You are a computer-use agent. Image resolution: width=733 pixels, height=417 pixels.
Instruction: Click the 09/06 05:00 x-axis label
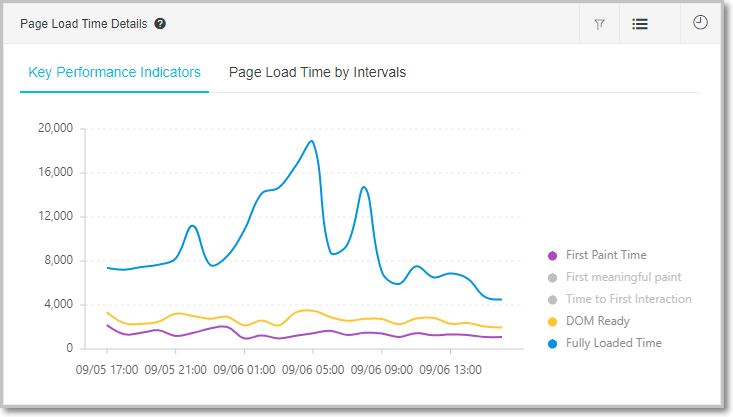click(x=312, y=369)
